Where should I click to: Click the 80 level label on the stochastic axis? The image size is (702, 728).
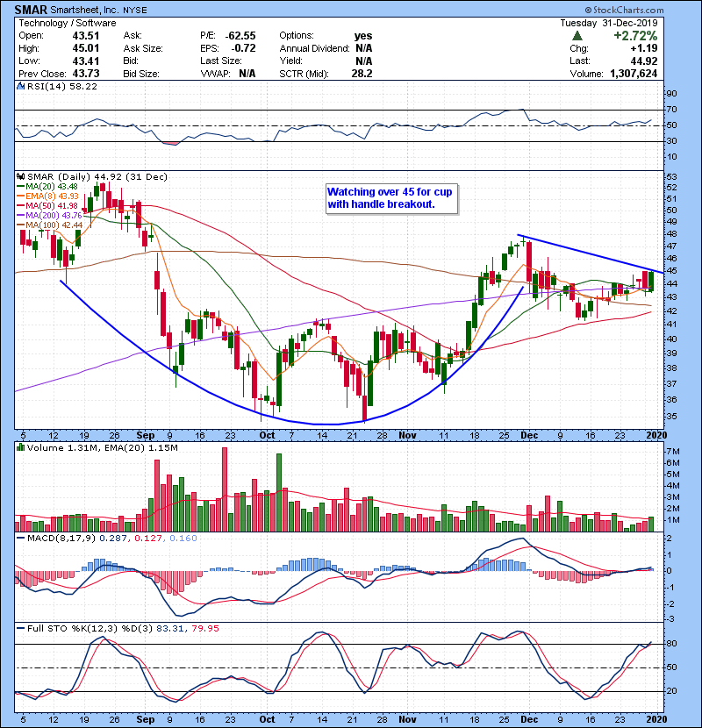coord(672,644)
